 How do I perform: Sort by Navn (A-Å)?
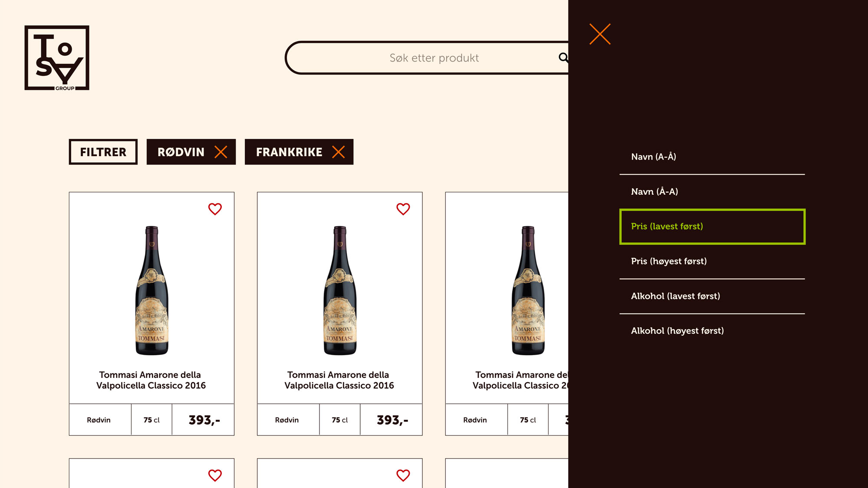click(x=712, y=157)
